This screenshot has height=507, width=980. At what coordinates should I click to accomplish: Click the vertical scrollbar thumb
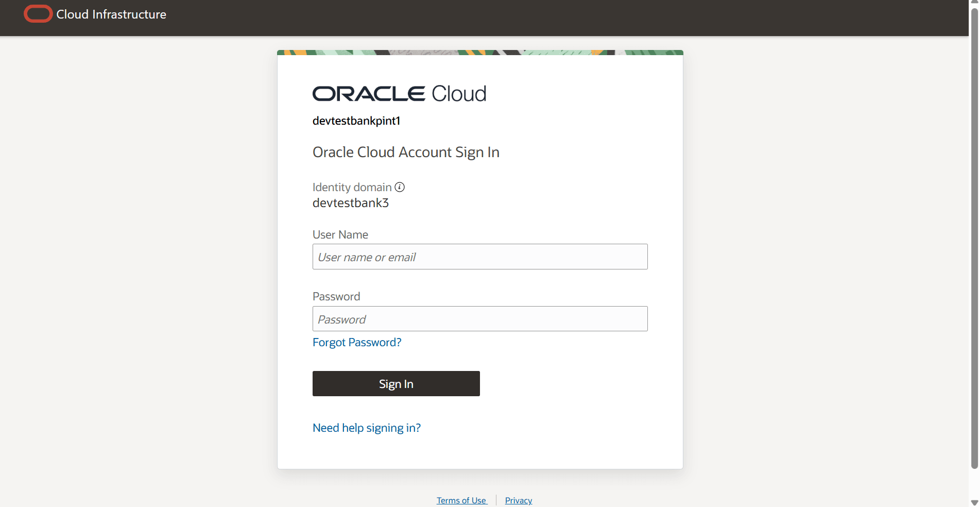coord(974,237)
